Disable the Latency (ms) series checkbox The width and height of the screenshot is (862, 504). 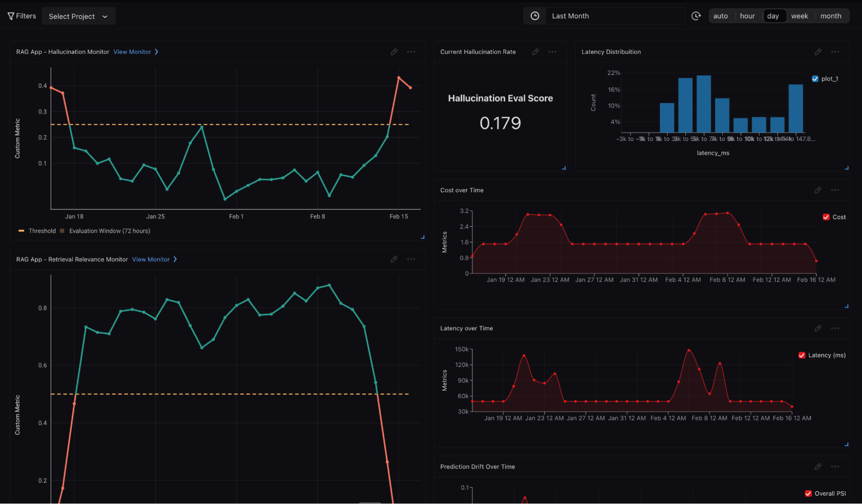pos(802,355)
